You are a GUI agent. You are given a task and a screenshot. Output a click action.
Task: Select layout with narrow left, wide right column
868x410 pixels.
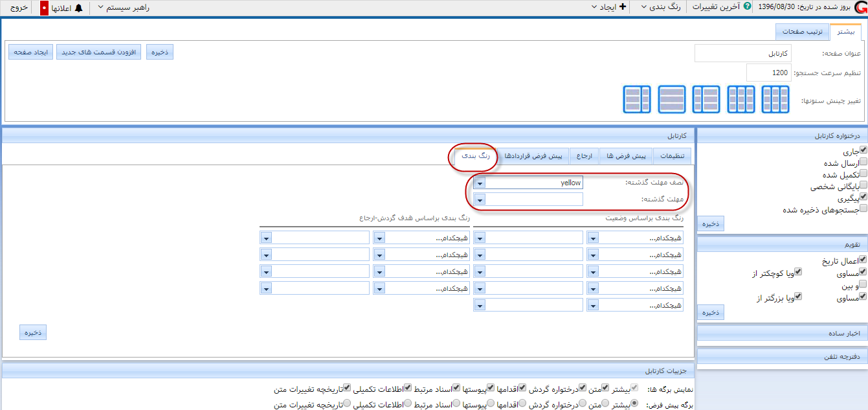click(706, 100)
